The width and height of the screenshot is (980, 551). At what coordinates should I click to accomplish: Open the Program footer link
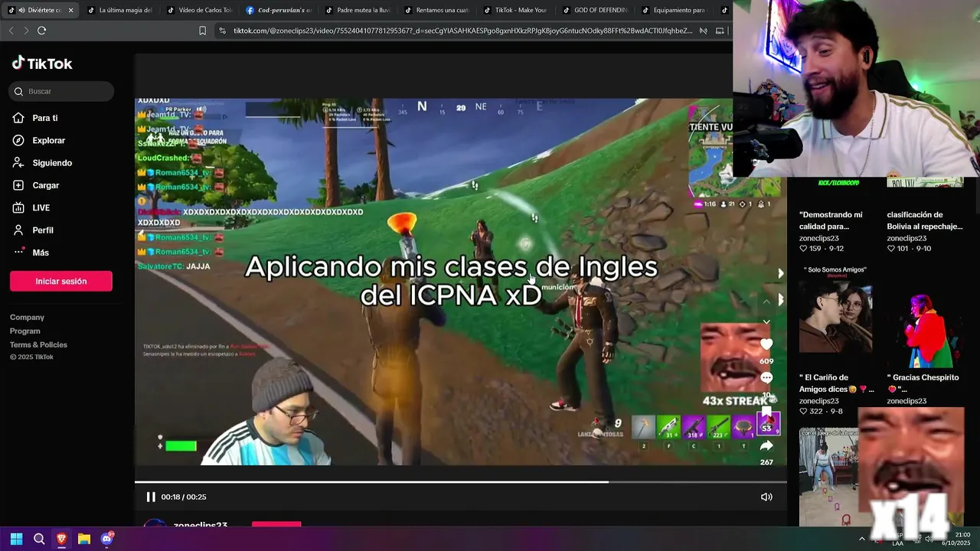pyautogui.click(x=25, y=331)
